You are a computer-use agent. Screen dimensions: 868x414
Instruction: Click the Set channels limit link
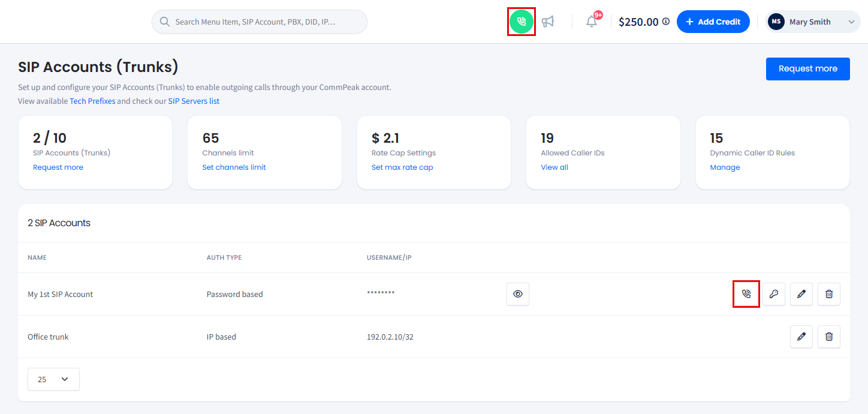coord(234,167)
